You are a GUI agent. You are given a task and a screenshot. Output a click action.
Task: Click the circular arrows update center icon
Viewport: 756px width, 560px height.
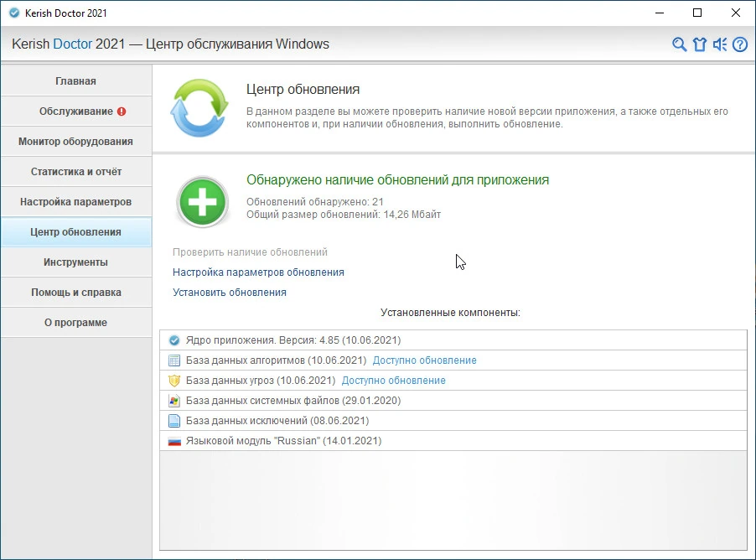tap(199, 107)
